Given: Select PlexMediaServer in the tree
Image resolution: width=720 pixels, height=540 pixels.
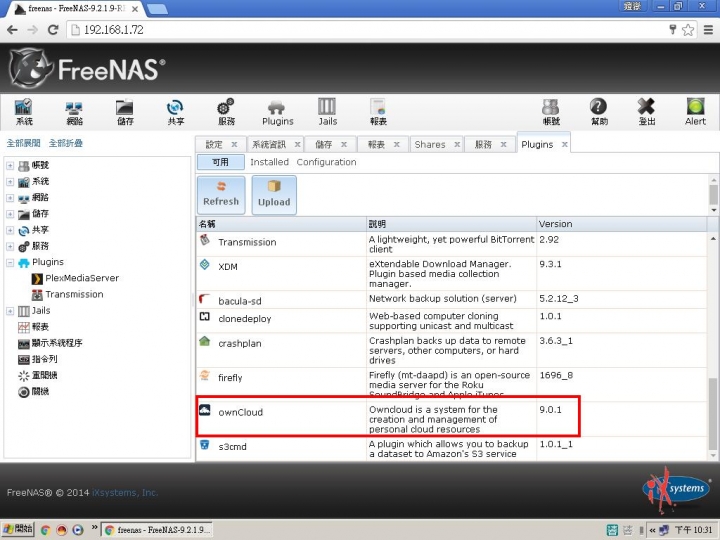Looking at the screenshot, I should pyautogui.click(x=82, y=278).
